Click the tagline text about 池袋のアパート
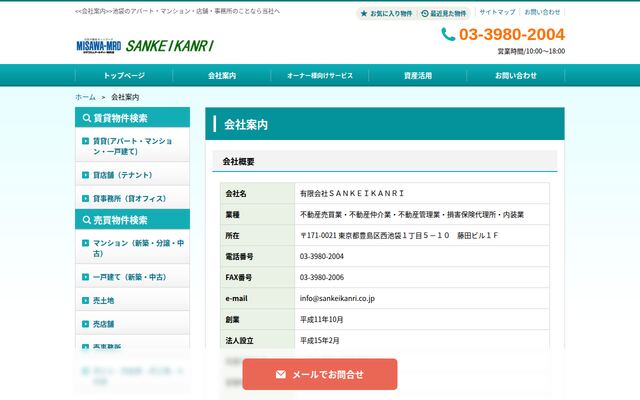The width and height of the screenshot is (640, 400). (x=178, y=11)
